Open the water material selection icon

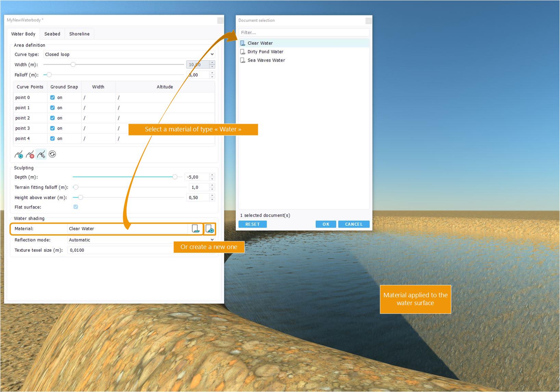pyautogui.click(x=195, y=229)
